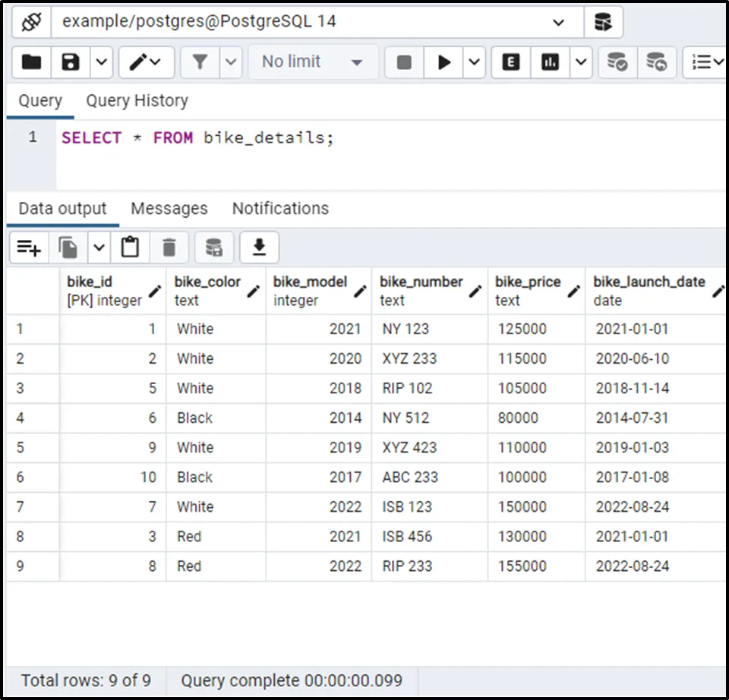The image size is (729, 700).
Task: Click the connection status icon
Action: (x=30, y=22)
